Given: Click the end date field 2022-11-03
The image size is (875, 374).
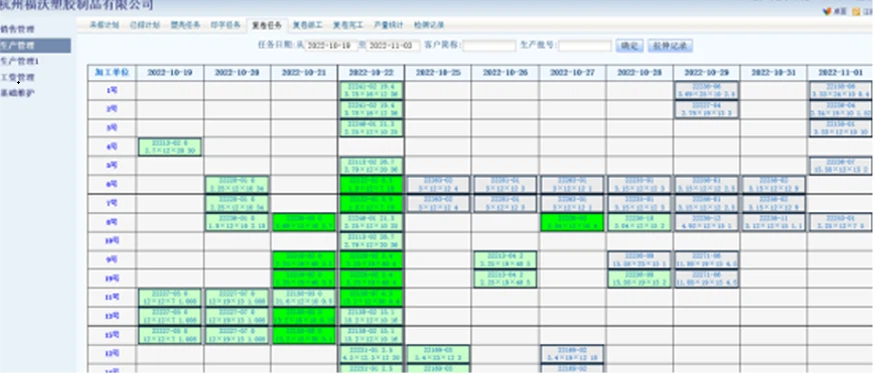Looking at the screenshot, I should coord(393,46).
